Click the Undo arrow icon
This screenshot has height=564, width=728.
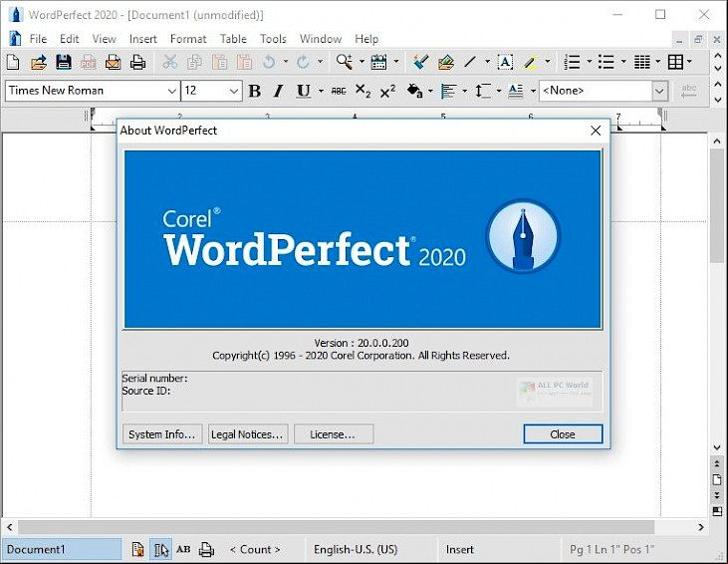[269, 62]
